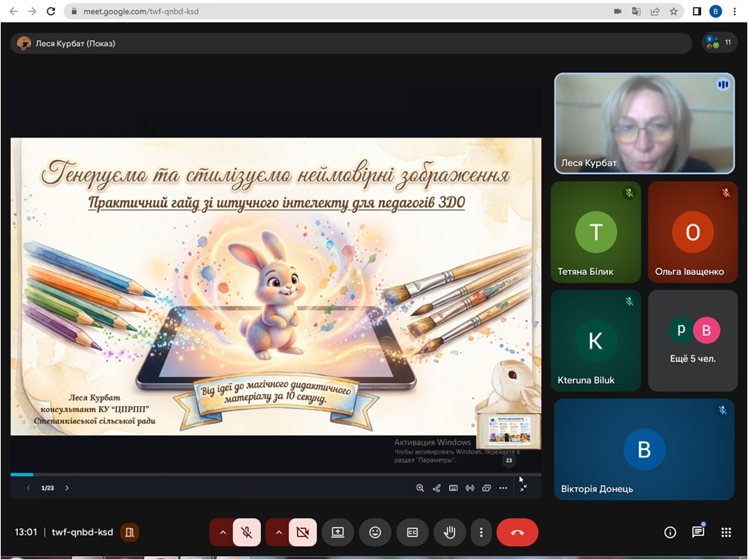Raise your hand in the meeting
The width and height of the screenshot is (748, 560).
[449, 532]
